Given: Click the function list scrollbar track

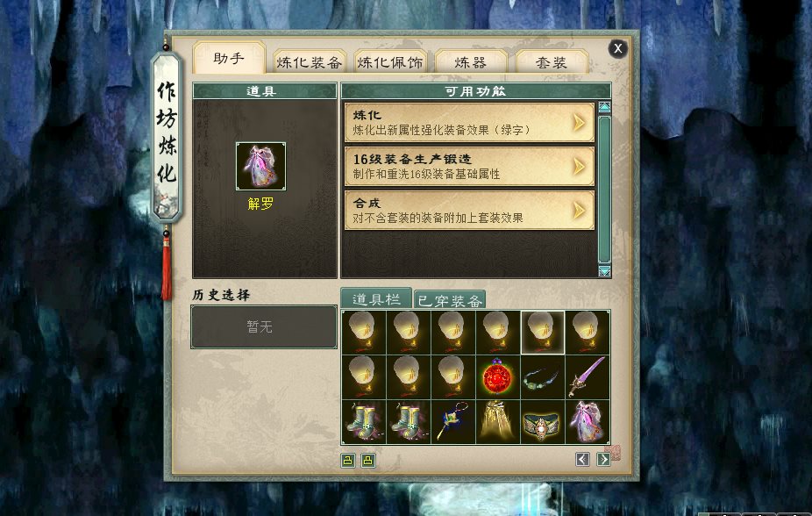Looking at the screenshot, I should pos(604,189).
